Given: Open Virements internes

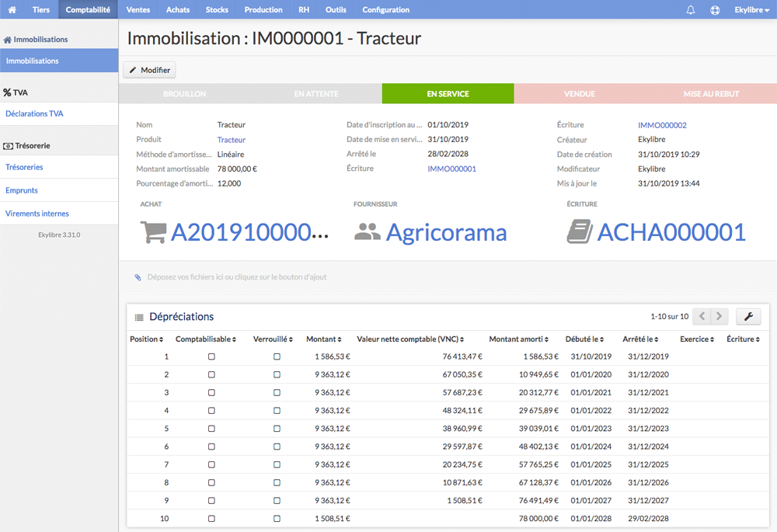Looking at the screenshot, I should (x=59, y=214).
